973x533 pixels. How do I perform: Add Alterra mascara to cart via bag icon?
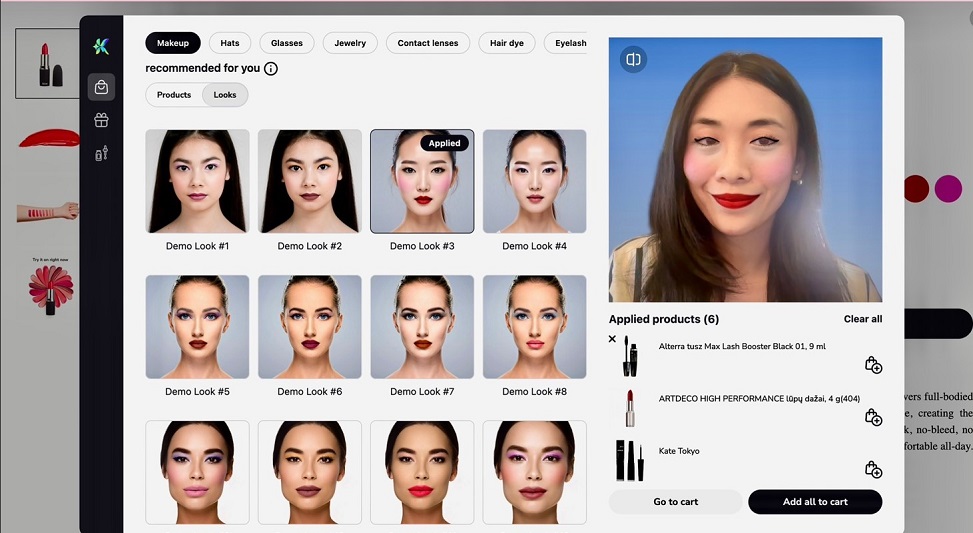[x=872, y=365]
